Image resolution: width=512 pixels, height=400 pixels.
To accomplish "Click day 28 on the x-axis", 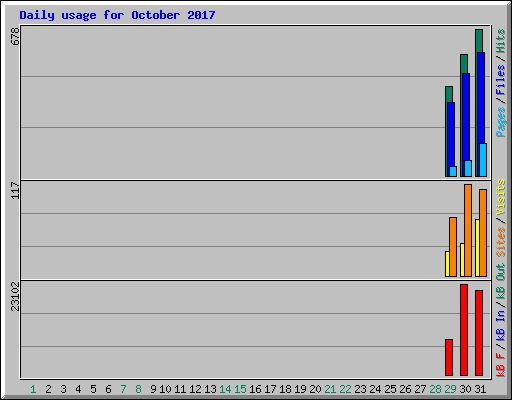I will (x=435, y=389).
